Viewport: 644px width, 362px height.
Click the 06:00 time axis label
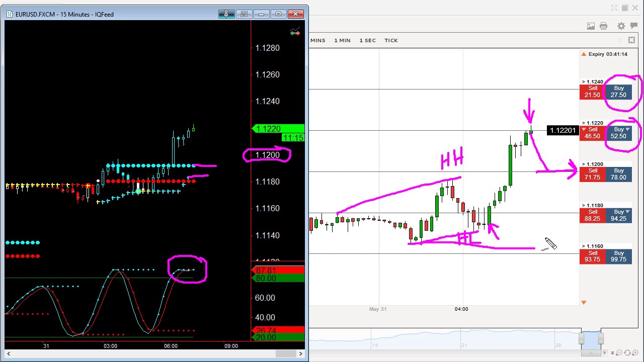coord(171,346)
